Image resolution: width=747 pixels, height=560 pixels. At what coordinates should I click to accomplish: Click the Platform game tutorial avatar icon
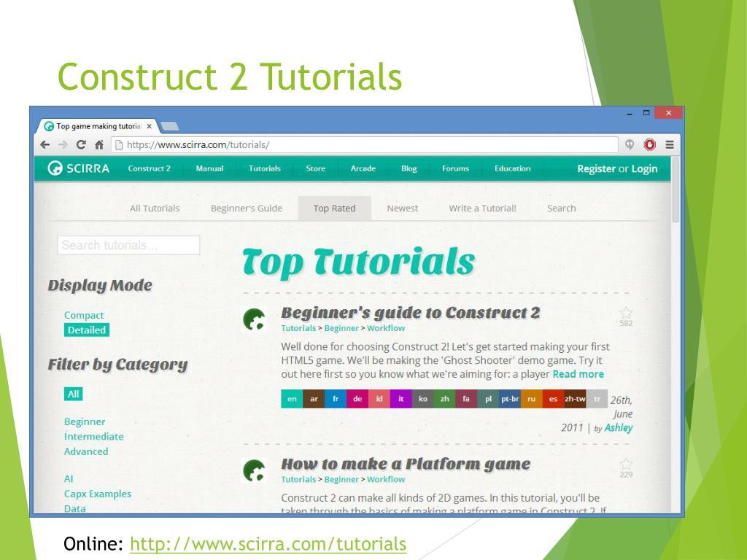tap(255, 470)
